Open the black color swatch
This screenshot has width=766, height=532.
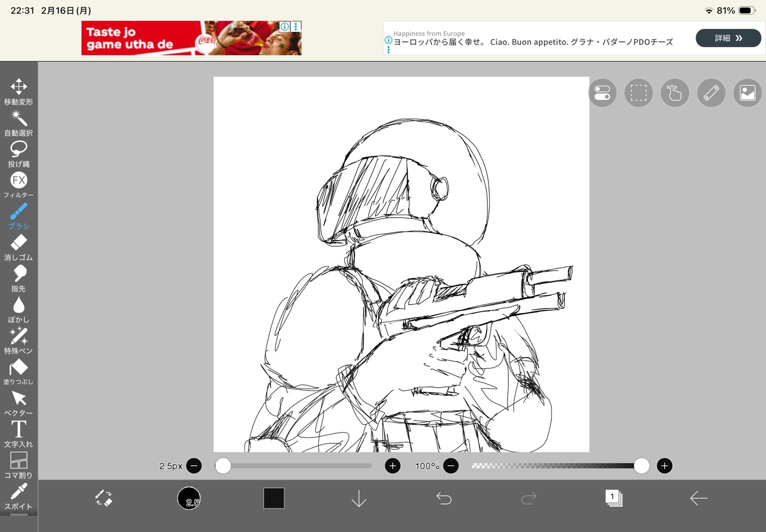point(274,498)
